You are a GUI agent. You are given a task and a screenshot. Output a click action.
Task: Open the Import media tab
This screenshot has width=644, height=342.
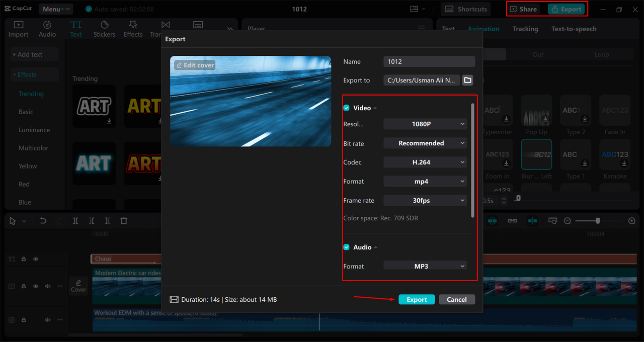point(18,29)
